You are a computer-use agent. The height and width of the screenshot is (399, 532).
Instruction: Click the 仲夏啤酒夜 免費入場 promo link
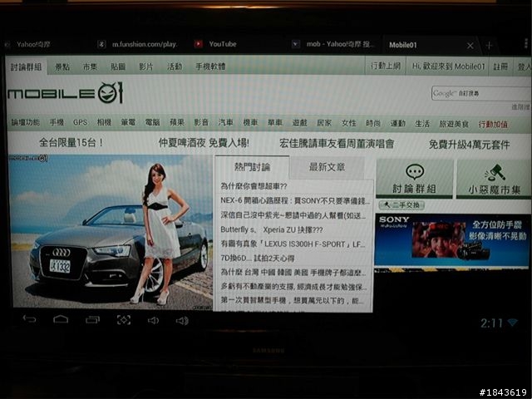tap(204, 143)
